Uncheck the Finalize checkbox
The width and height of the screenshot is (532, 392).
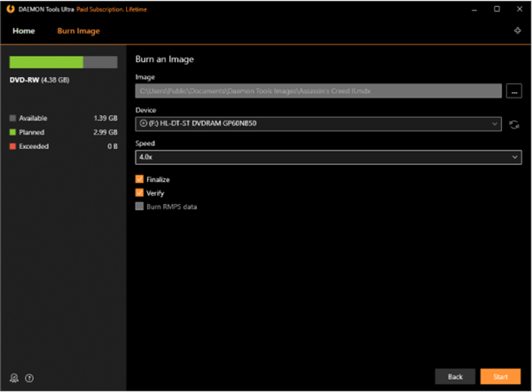click(x=139, y=179)
